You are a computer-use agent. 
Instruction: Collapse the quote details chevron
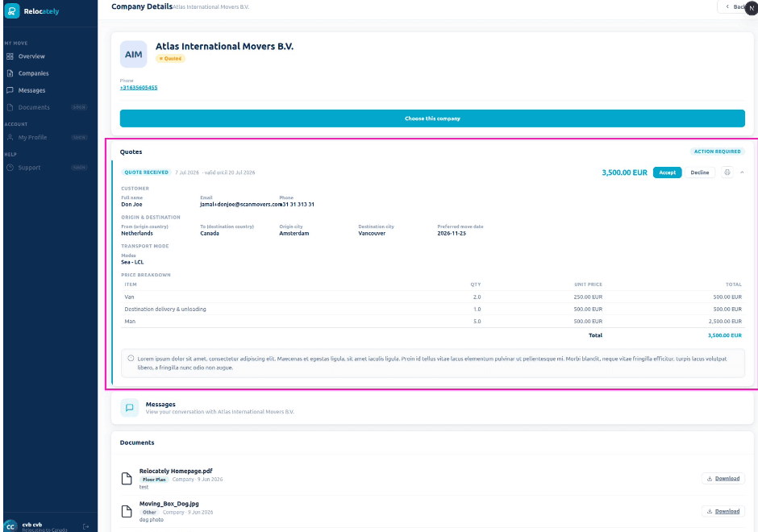[x=742, y=172]
